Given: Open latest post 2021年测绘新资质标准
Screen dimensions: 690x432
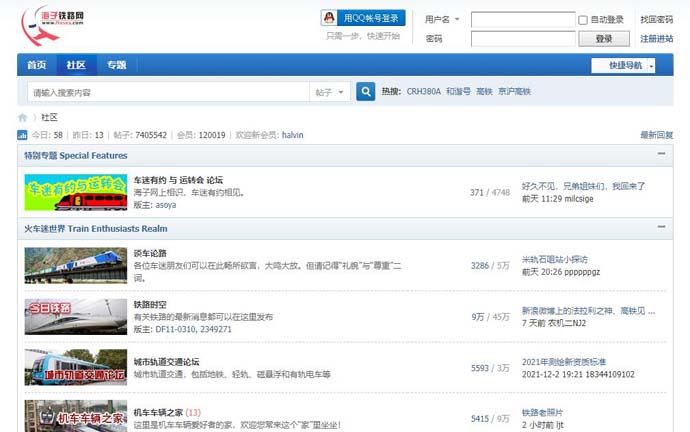Looking at the screenshot, I should [564, 362].
